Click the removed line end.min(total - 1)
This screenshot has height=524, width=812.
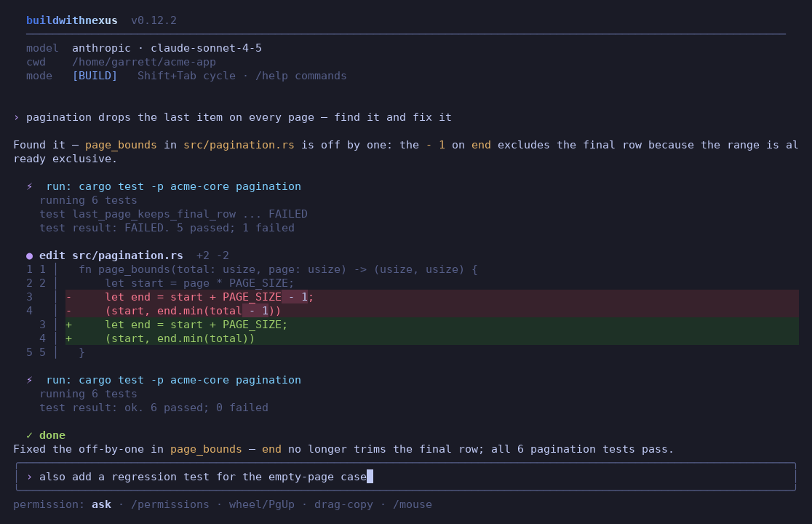(x=432, y=311)
